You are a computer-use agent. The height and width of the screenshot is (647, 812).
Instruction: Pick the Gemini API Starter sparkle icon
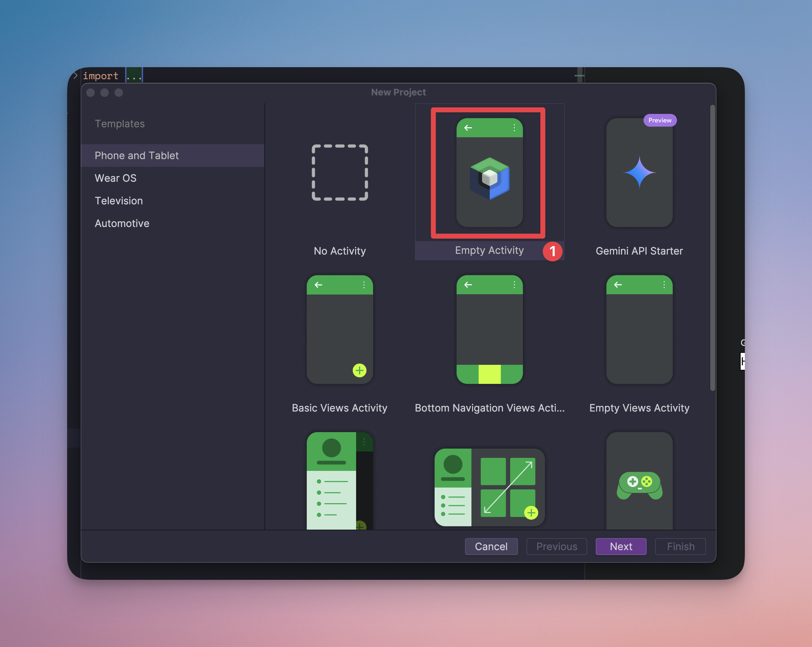639,173
